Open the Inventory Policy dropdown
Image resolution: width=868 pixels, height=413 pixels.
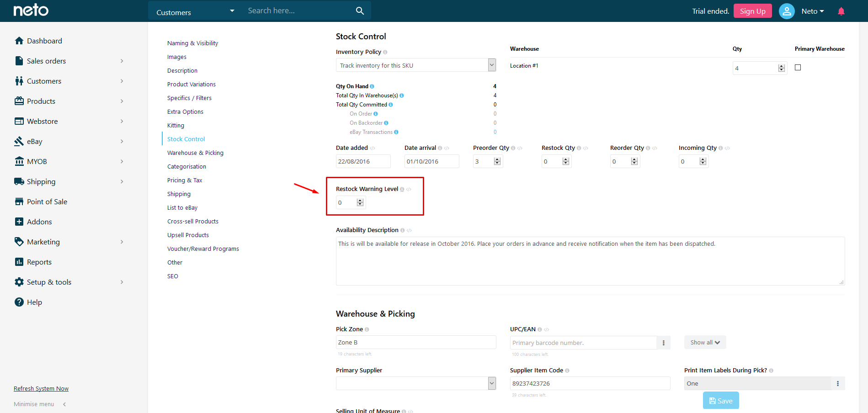(491, 64)
